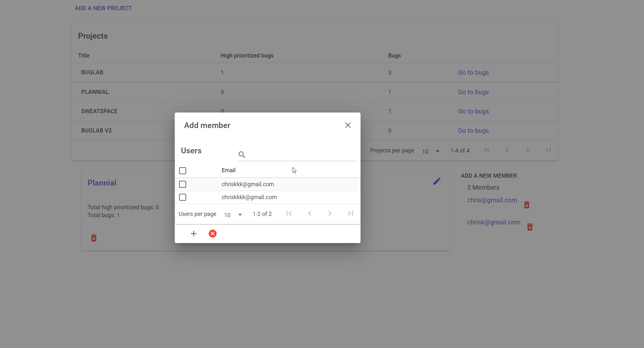
Task: Open Go to bugs for PLANNIAL
Action: click(473, 92)
